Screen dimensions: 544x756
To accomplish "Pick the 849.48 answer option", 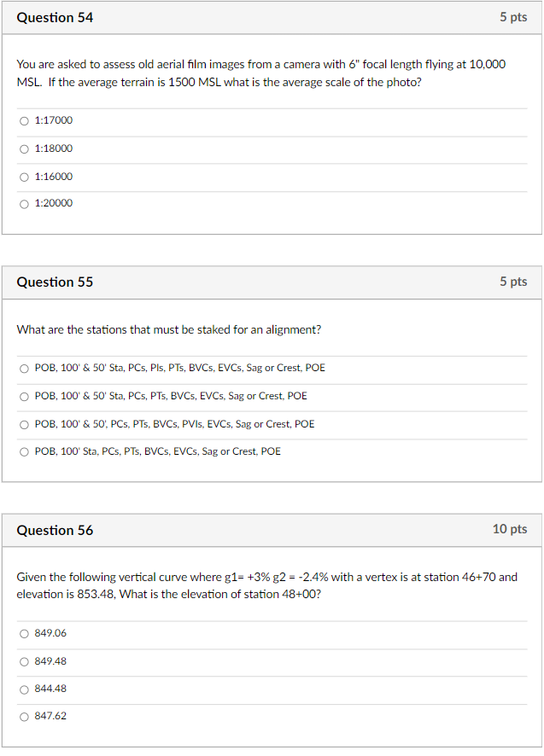I will point(25,661).
